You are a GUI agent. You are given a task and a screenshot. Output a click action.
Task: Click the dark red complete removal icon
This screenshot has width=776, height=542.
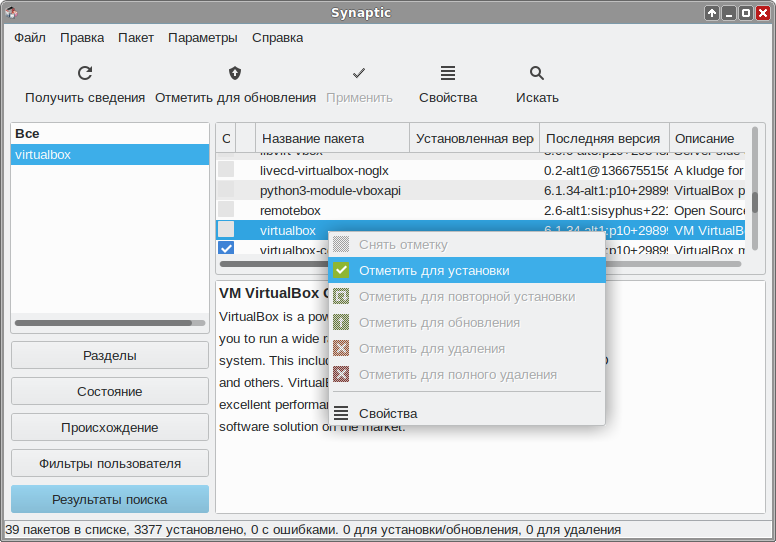(x=341, y=374)
